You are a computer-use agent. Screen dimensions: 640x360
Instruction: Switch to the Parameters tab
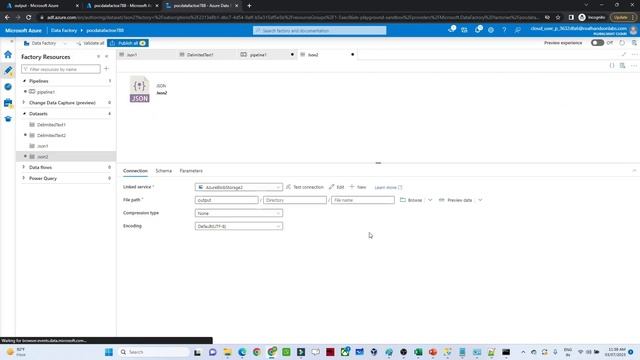click(x=191, y=171)
